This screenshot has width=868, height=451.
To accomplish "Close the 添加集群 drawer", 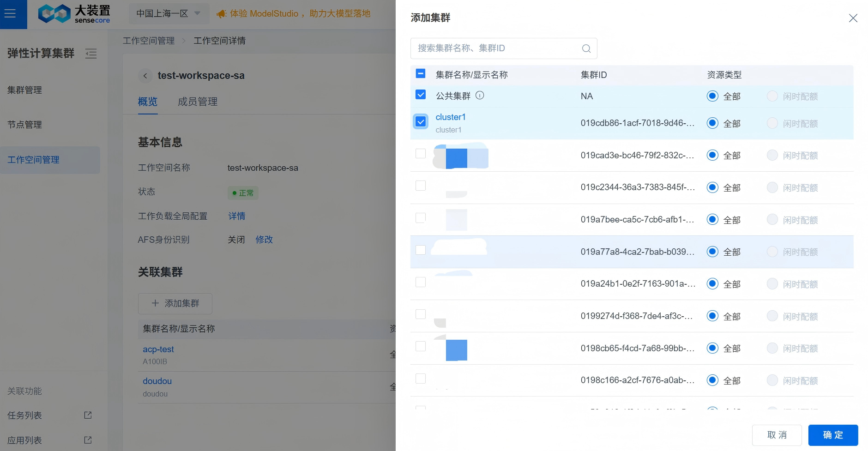I will [853, 18].
